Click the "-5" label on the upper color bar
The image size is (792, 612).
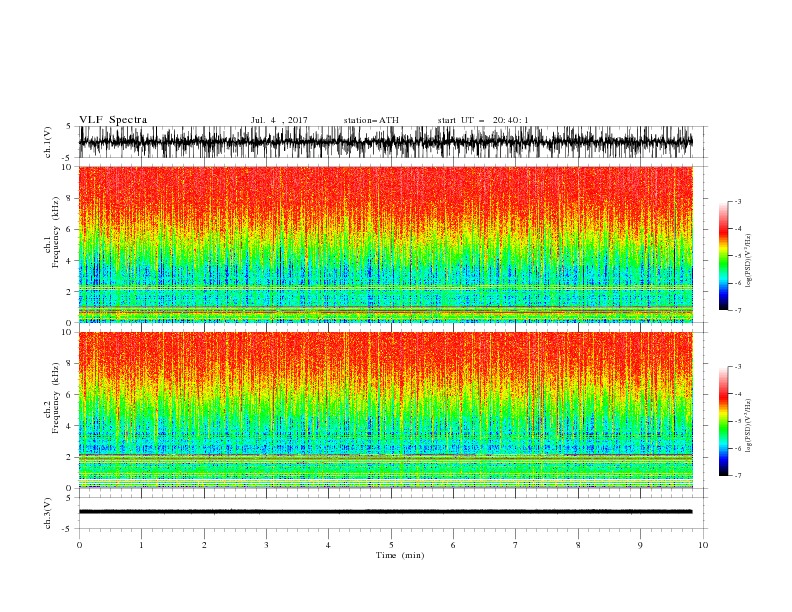(738, 256)
